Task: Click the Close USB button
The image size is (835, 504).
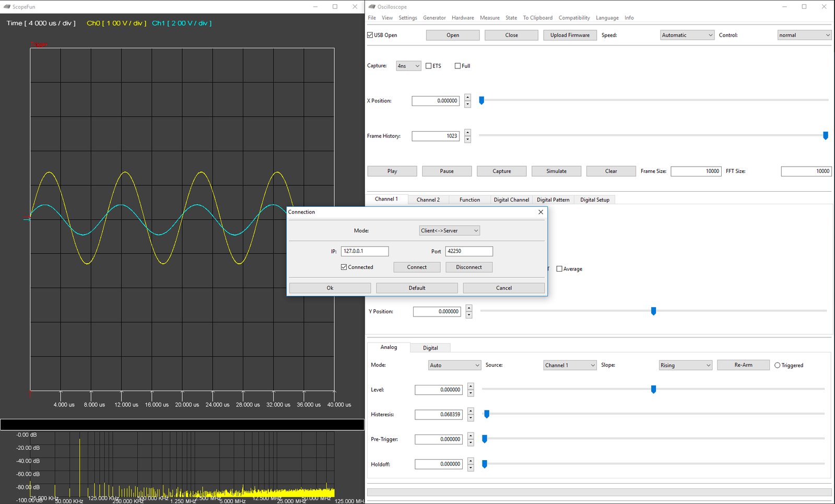Action: (x=511, y=35)
